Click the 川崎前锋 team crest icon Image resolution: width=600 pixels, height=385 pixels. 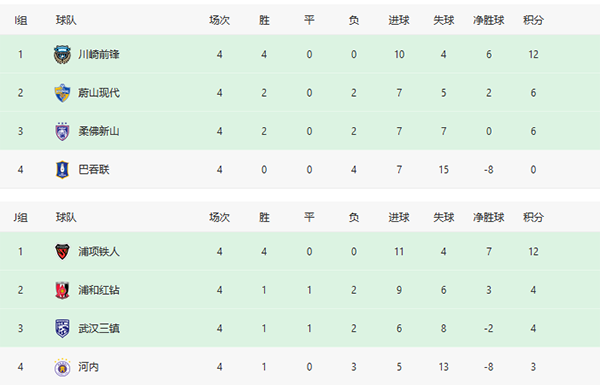tap(62, 54)
